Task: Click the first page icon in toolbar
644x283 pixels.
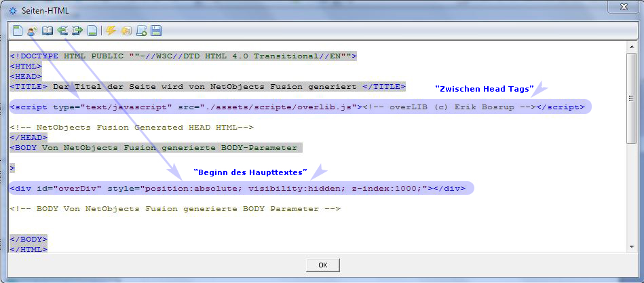Action: click(17, 31)
